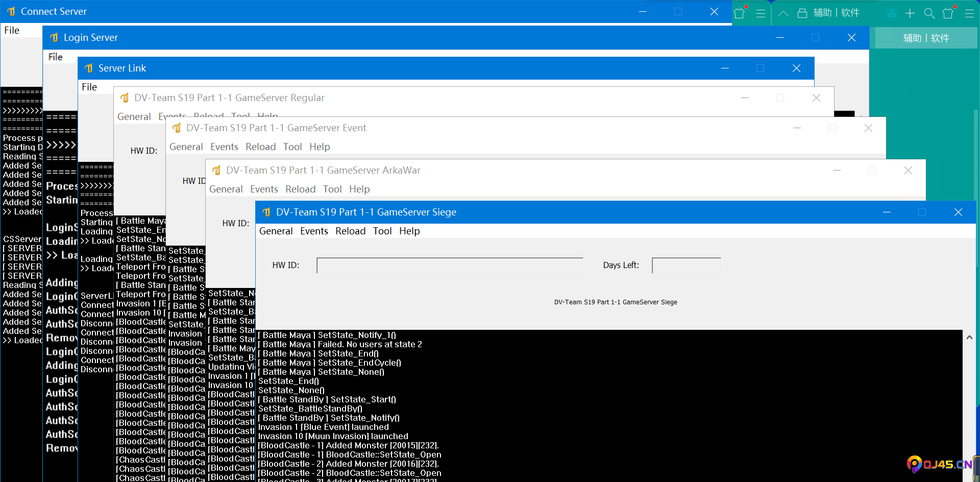The image size is (980, 482).
Task: Open Tool menu in GameServer Event window
Action: coord(292,147)
